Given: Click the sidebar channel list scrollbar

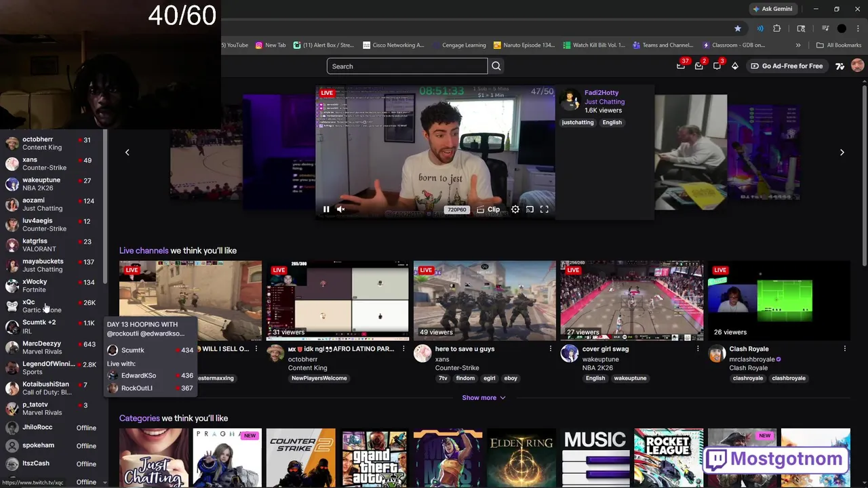Looking at the screenshot, I should point(105,207).
